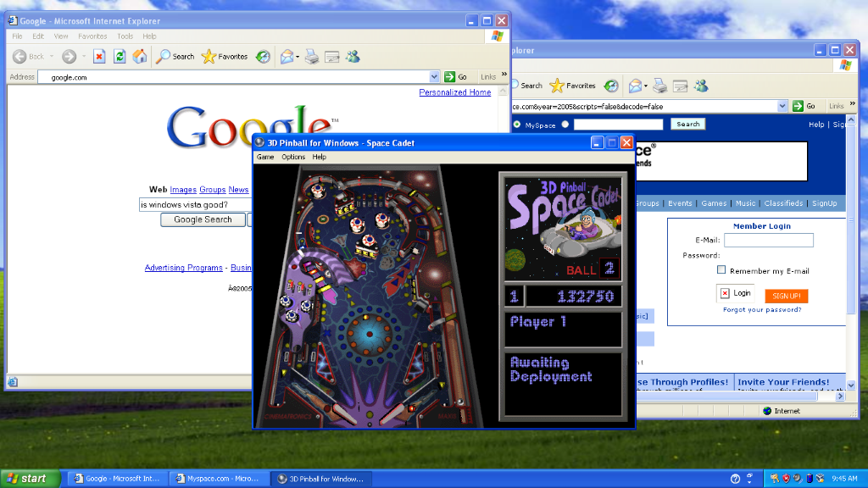868x488 pixels.
Task: Open Search pane in Google IE toolbar
Action: [175, 57]
